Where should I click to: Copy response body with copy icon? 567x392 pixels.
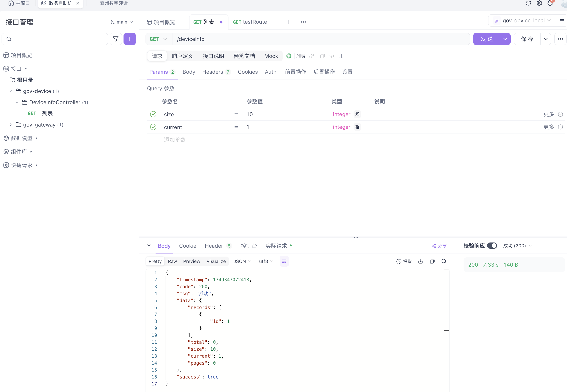click(x=432, y=261)
